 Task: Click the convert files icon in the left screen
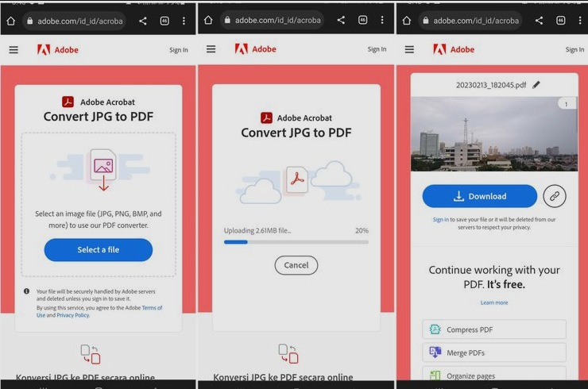tap(91, 354)
